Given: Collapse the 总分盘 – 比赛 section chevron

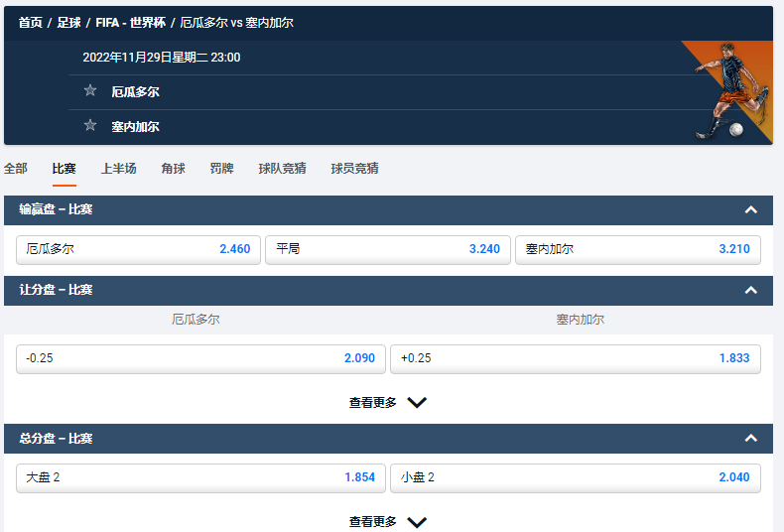Looking at the screenshot, I should point(750,439).
